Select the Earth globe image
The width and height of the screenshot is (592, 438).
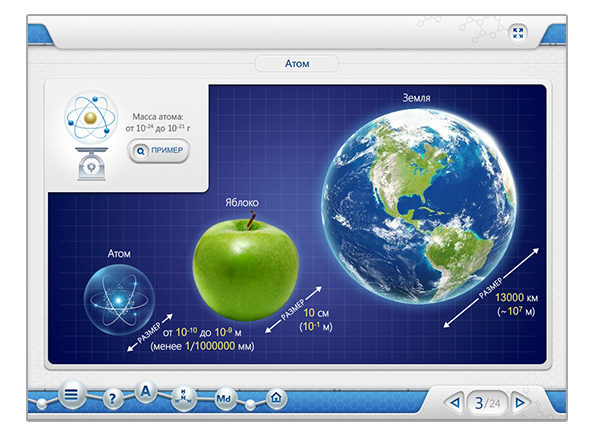click(419, 207)
